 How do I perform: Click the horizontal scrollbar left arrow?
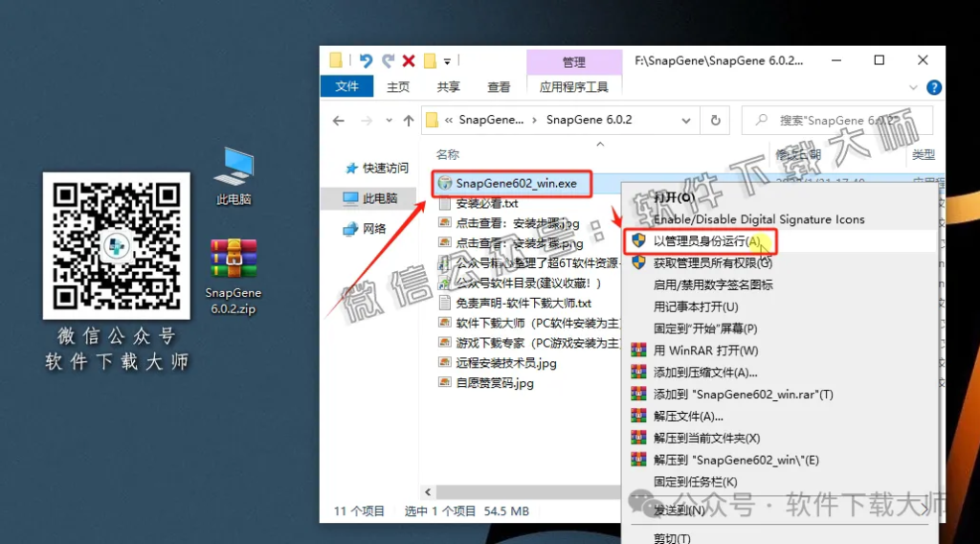click(428, 492)
